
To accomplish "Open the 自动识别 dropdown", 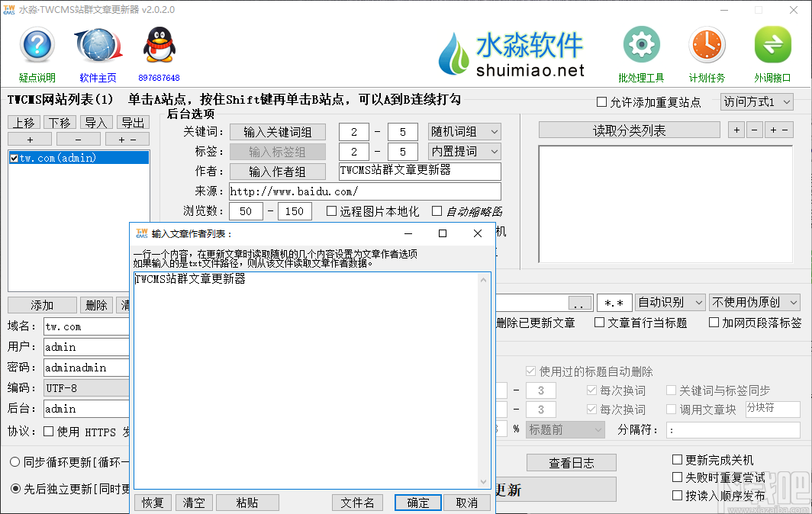I will [x=670, y=302].
